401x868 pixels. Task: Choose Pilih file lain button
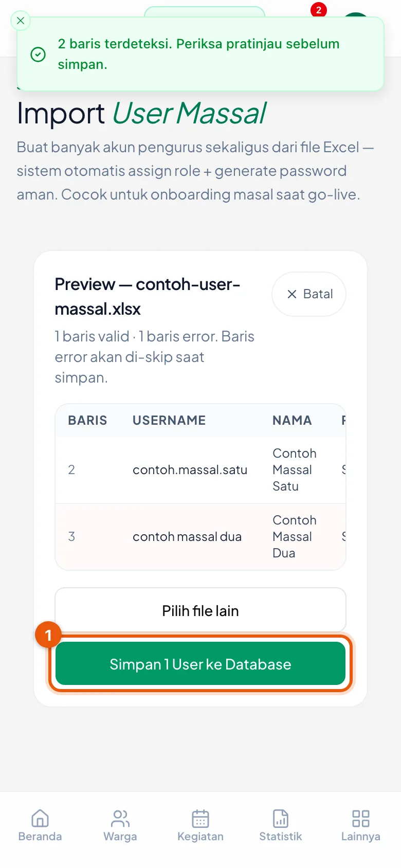[200, 610]
